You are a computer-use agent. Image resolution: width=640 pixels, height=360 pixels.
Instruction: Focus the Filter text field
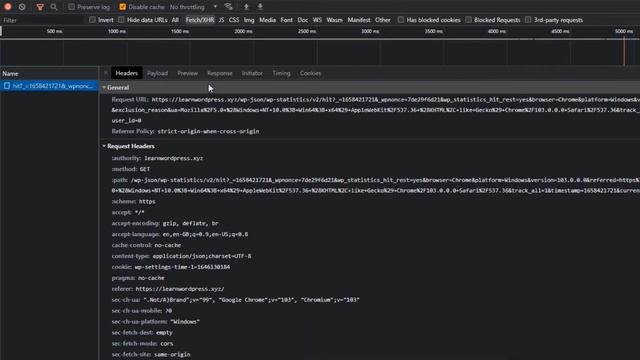click(44, 20)
